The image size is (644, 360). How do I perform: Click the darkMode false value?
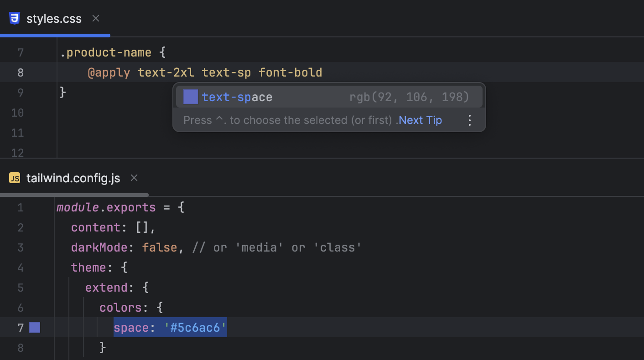pyautogui.click(x=159, y=247)
